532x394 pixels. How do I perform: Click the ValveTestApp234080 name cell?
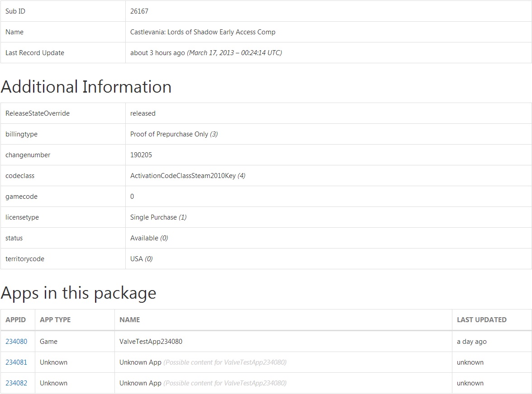tap(151, 342)
